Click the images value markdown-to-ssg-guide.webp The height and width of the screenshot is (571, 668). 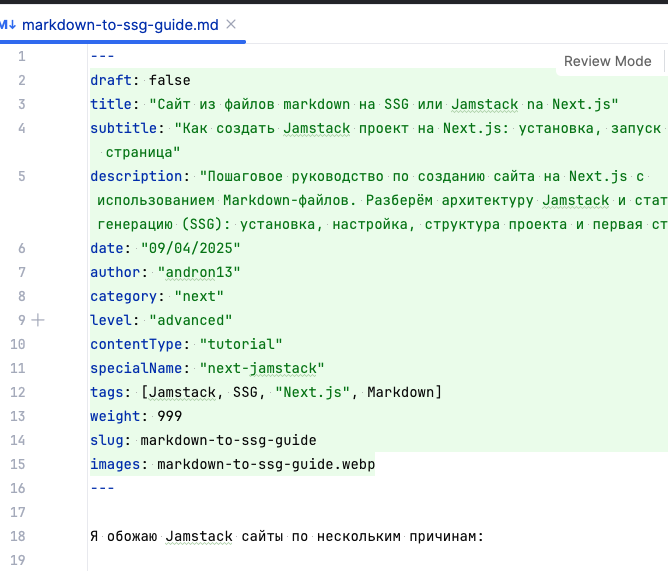265,464
